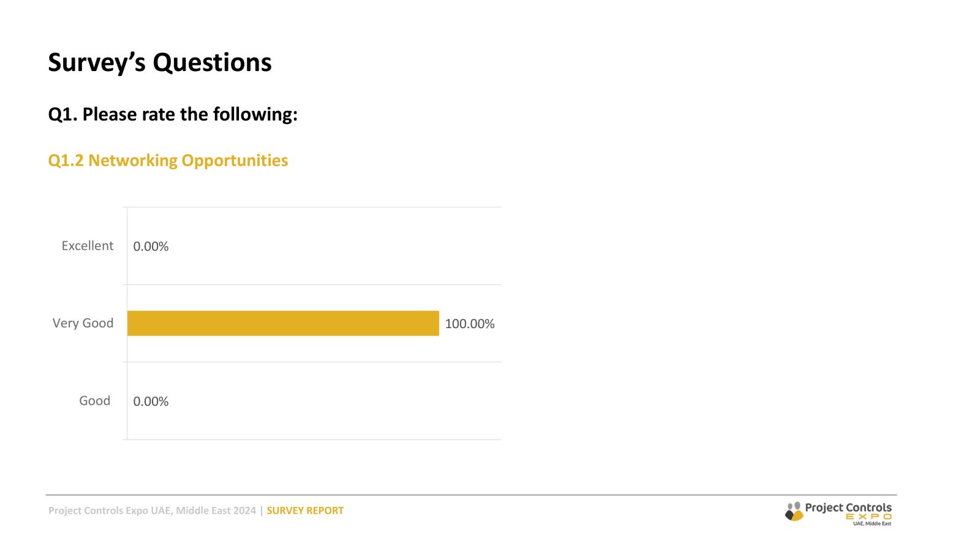This screenshot has height=551, width=980.
Task: Click the empty chart area beside Excellent
Action: [x=334, y=246]
